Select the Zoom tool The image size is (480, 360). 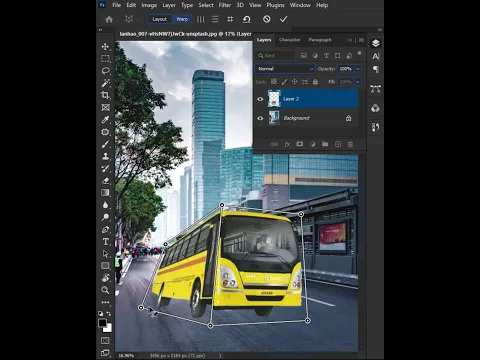coord(105,290)
